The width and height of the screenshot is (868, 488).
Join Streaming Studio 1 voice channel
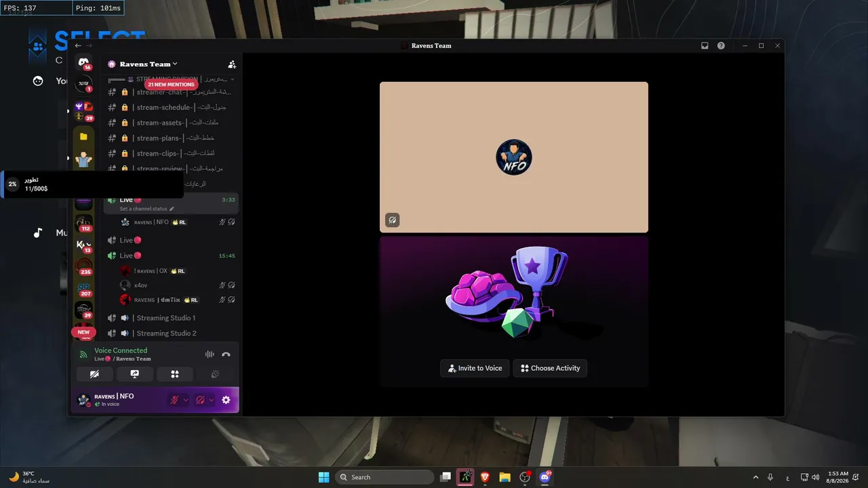[171, 318]
